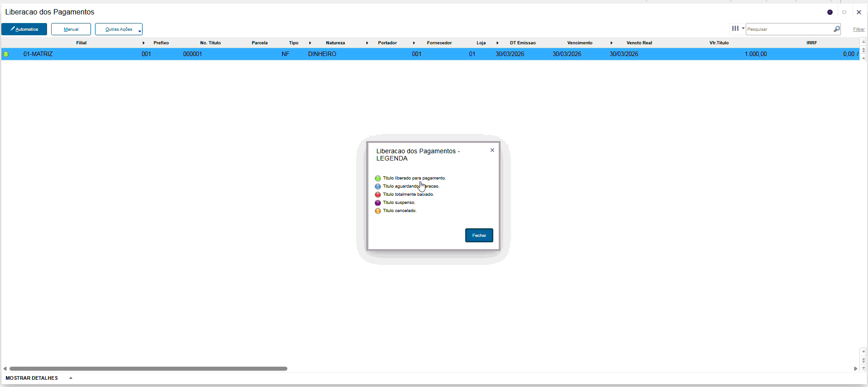Expand MOSTRAR DETALHES panel arrow

click(71, 378)
